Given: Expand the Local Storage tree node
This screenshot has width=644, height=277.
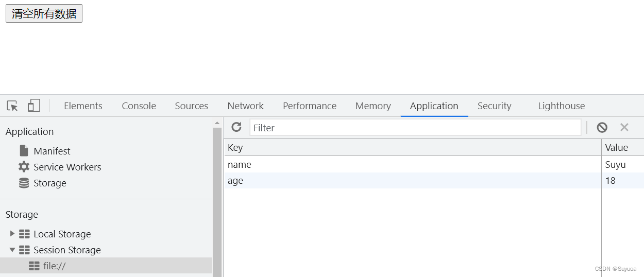Looking at the screenshot, I should coord(12,234).
